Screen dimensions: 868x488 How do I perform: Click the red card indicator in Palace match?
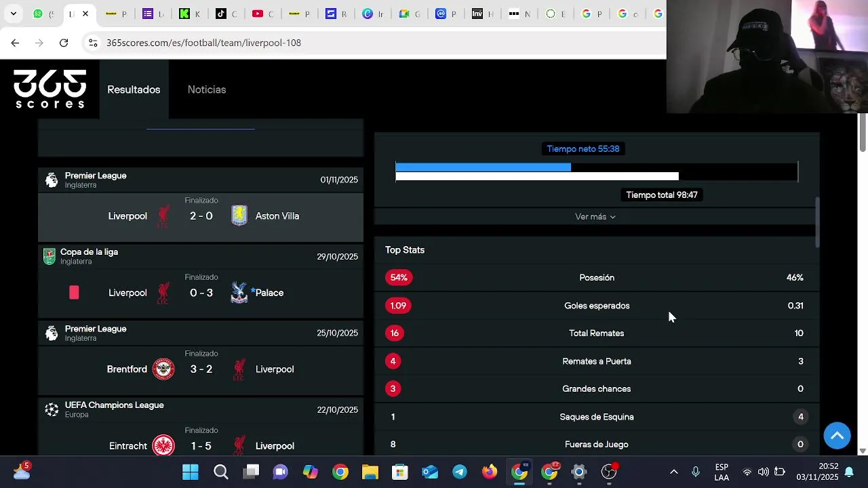pos(74,293)
